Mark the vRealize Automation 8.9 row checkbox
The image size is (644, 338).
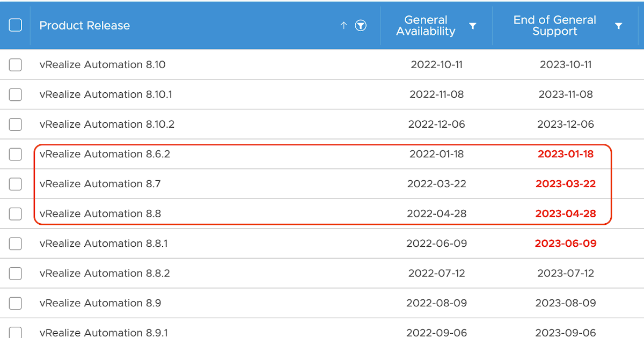[16, 303]
